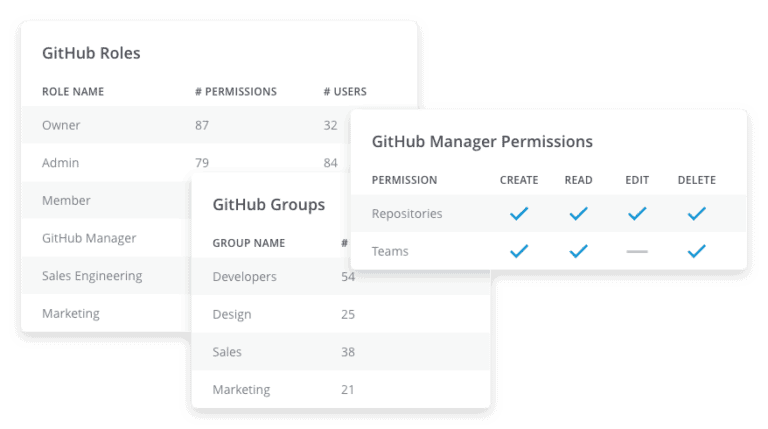Image resolution: width=768 pixels, height=429 pixels.
Task: Click the Repositories Create checkmark
Action: tap(519, 214)
